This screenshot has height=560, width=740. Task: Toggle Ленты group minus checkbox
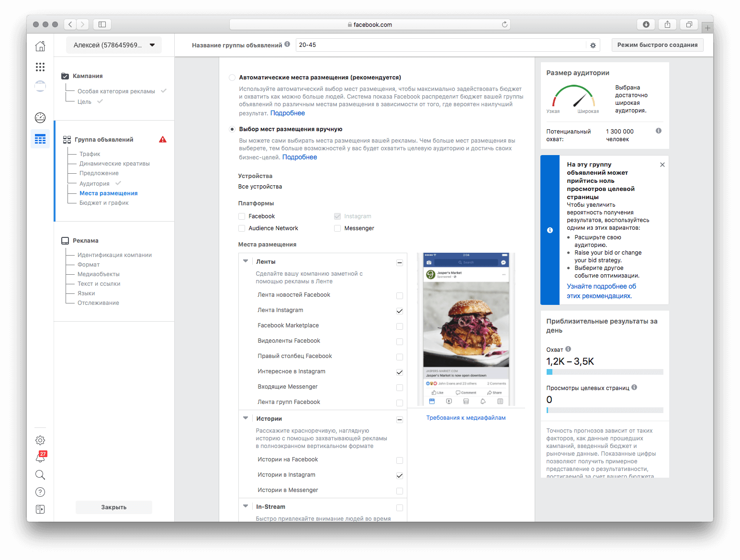point(400,263)
